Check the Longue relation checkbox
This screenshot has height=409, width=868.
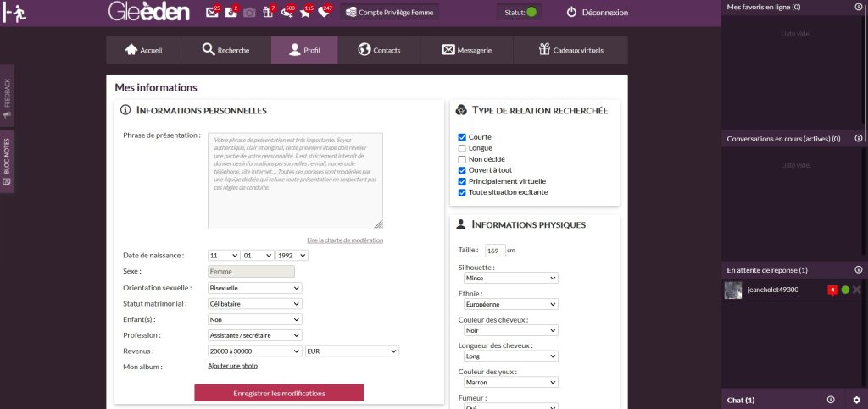pyautogui.click(x=462, y=148)
